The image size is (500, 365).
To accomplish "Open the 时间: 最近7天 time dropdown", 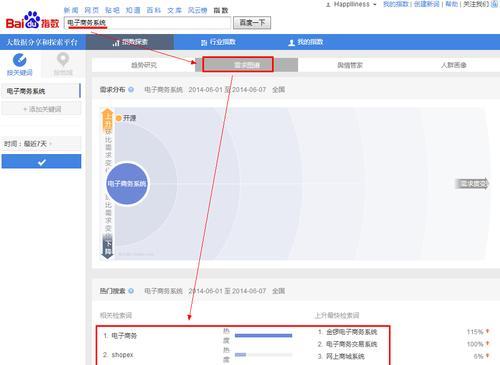I will click(x=41, y=144).
